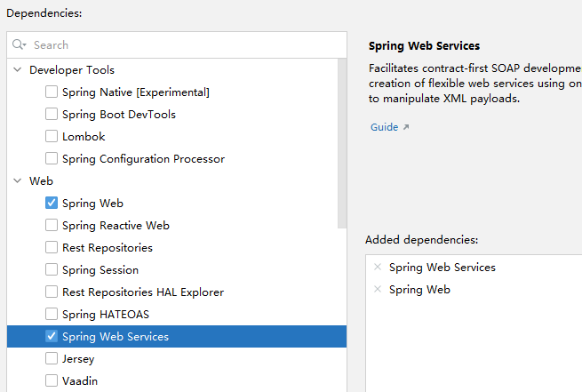Click the Spring Native [Experimental] label

pyautogui.click(x=136, y=92)
